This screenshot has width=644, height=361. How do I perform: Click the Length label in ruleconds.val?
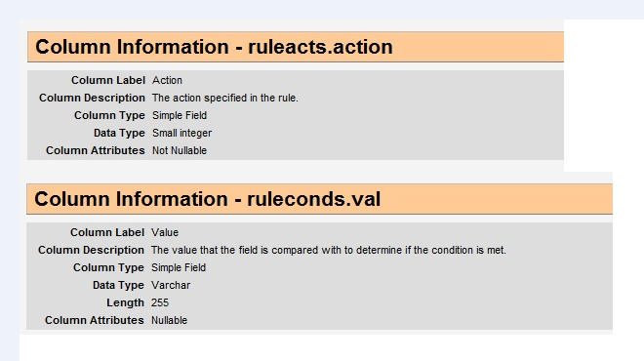point(125,302)
